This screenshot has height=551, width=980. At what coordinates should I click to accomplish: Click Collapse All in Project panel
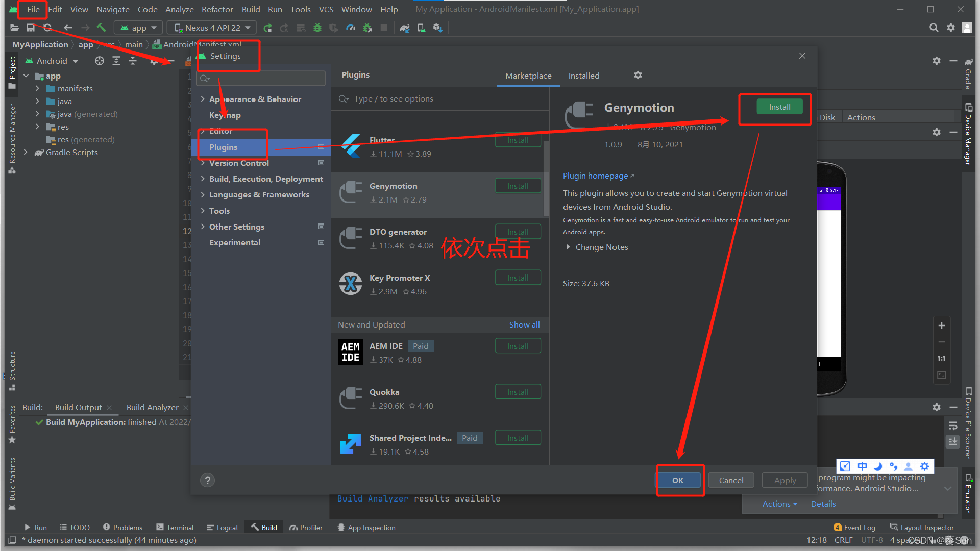pyautogui.click(x=133, y=61)
